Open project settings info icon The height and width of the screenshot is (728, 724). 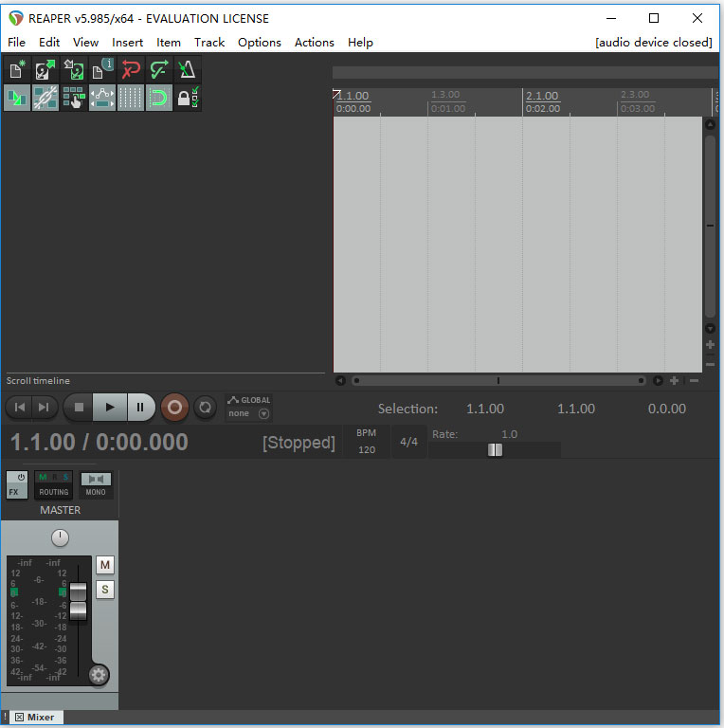pyautogui.click(x=102, y=69)
